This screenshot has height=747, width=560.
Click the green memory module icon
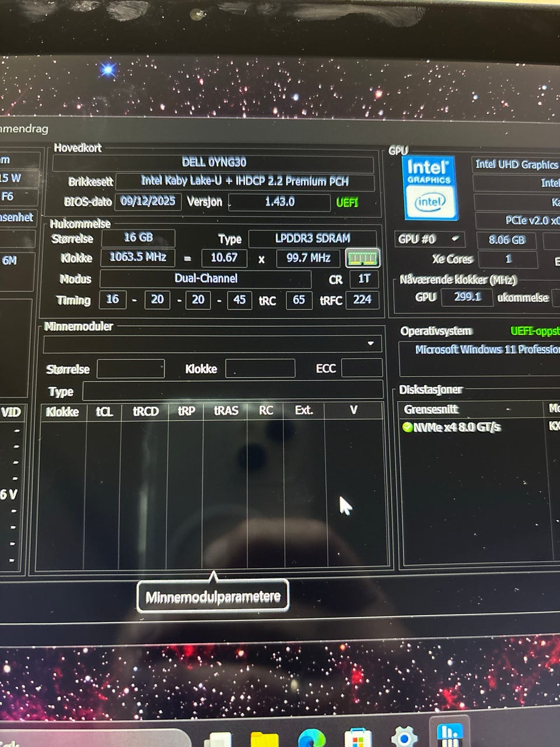pyautogui.click(x=362, y=258)
